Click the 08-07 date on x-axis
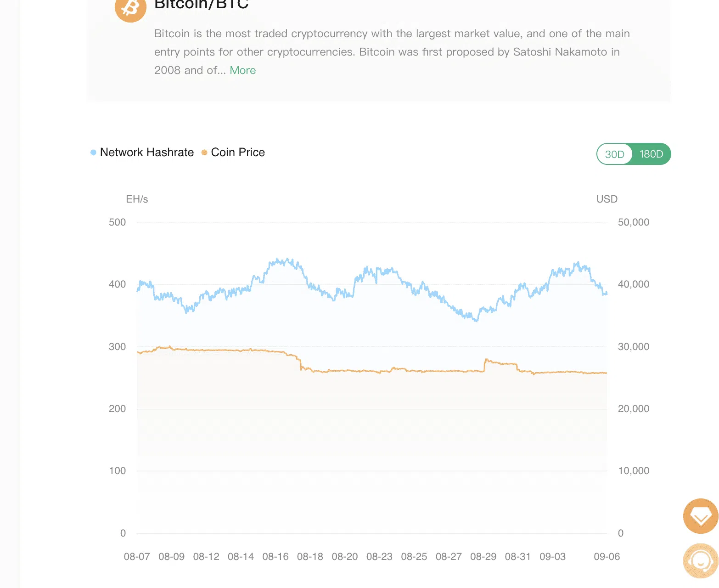 point(137,557)
